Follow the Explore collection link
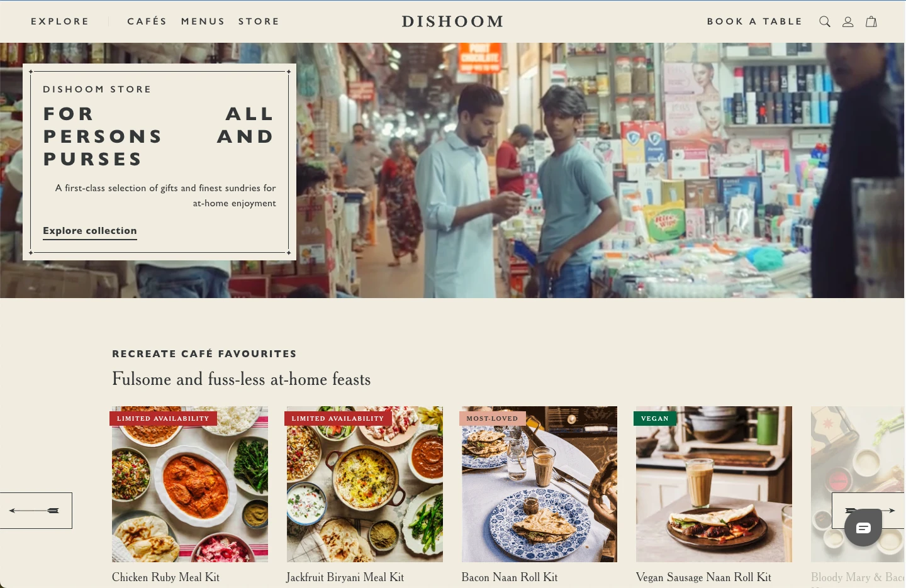The image size is (906, 588). click(90, 231)
